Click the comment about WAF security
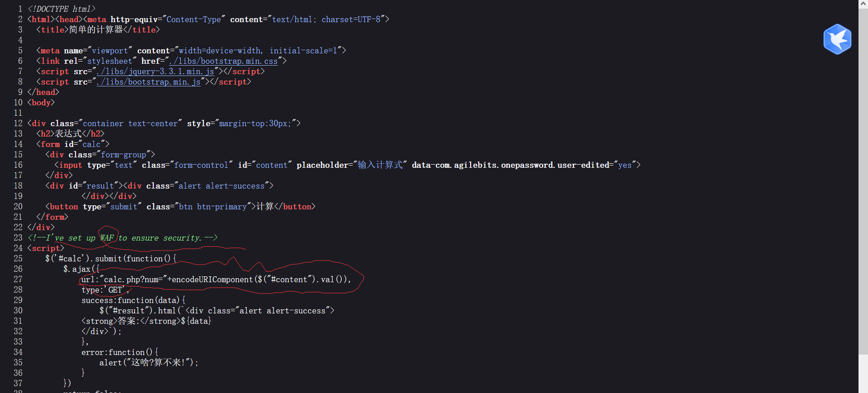 tap(123, 238)
